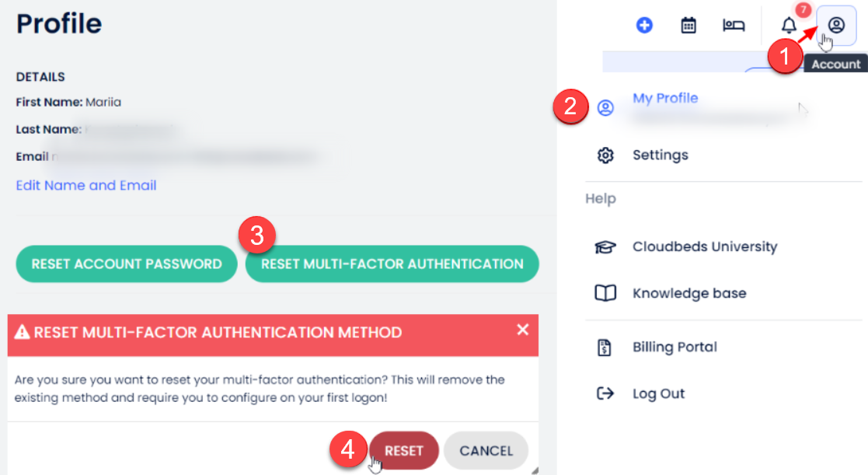Close the reset MFA dialog with X
Image resolution: width=868 pixels, height=475 pixels.
522,330
